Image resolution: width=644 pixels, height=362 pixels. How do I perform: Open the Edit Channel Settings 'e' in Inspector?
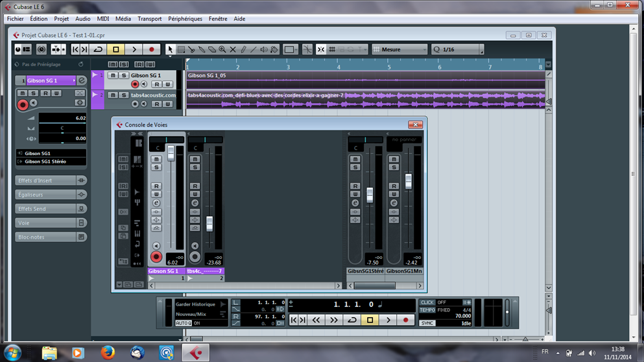[x=82, y=80]
